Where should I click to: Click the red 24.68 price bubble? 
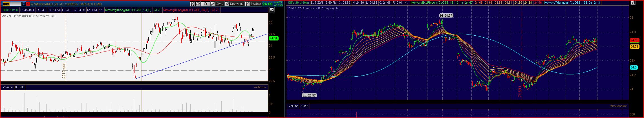tap(634, 40)
